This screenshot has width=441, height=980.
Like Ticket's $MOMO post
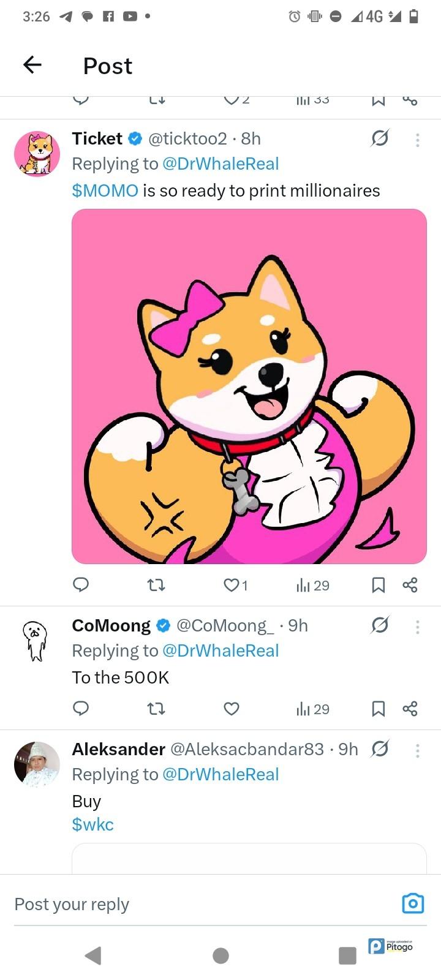(x=232, y=585)
